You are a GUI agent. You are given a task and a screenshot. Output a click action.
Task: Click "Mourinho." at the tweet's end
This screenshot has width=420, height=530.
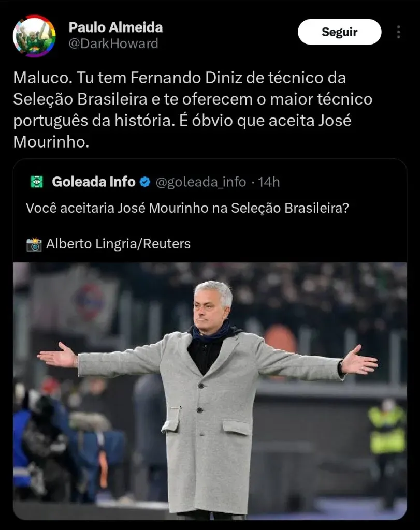(x=51, y=142)
